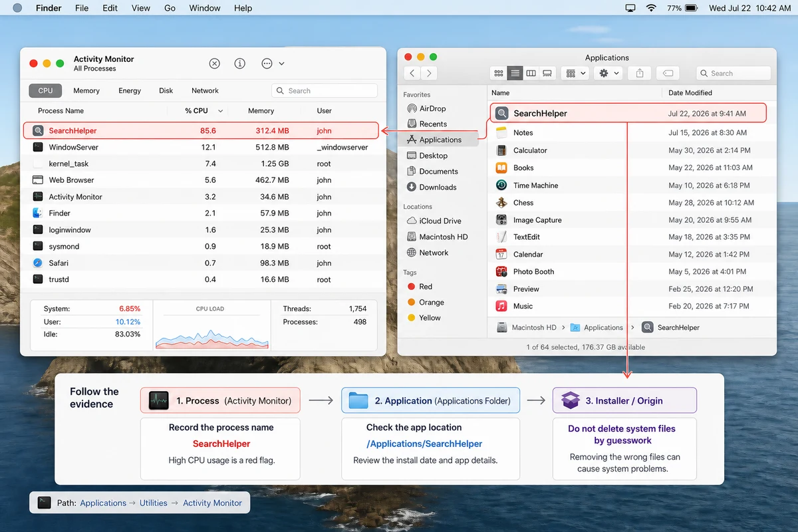Screen dimensions: 798x532
Task: Toggle the % CPU sort direction chevron
Action: 220,111
